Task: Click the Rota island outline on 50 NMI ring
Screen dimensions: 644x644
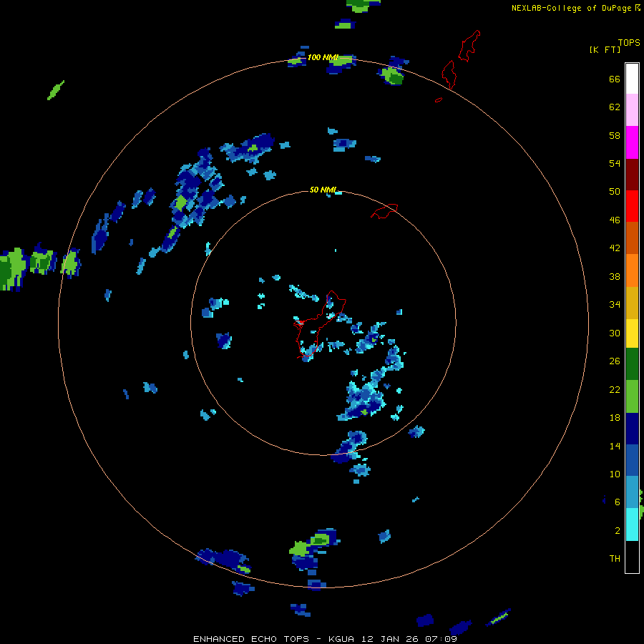Action: click(x=384, y=211)
